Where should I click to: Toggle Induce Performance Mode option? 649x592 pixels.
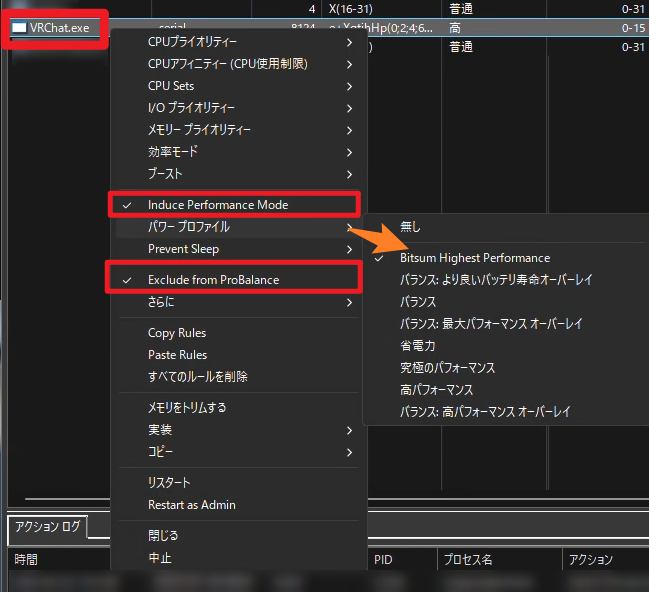(x=239, y=205)
